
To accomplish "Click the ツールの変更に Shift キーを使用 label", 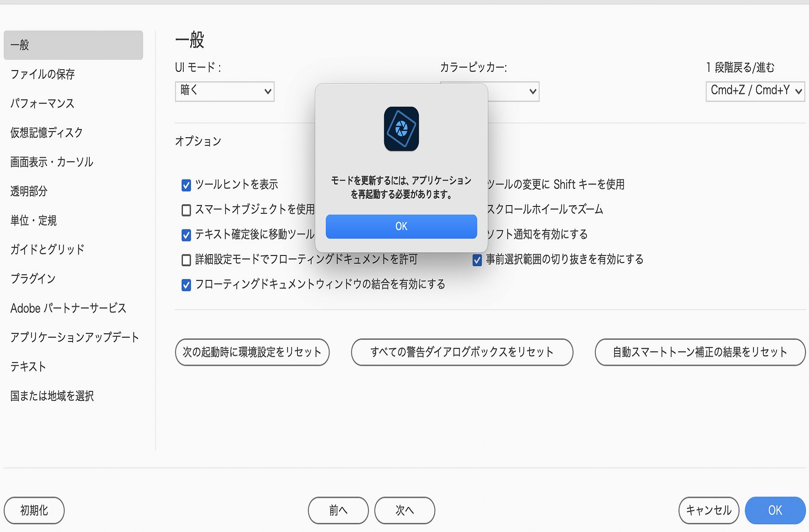I will click(556, 184).
